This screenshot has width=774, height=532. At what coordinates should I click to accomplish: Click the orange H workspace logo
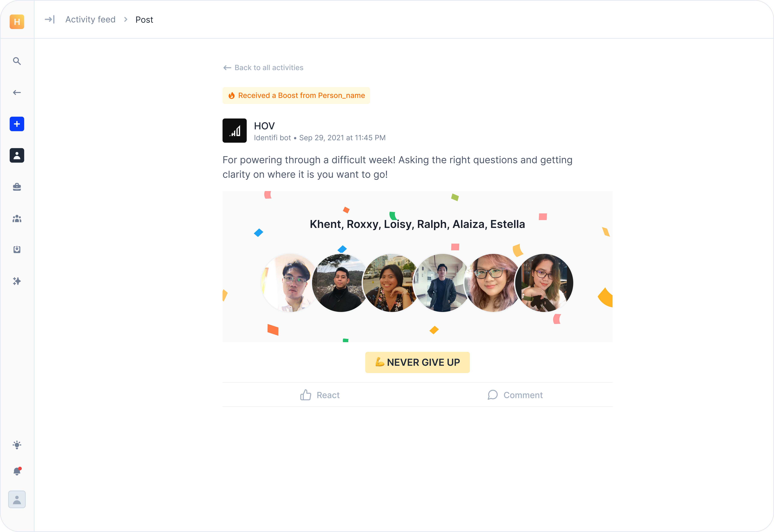(17, 22)
